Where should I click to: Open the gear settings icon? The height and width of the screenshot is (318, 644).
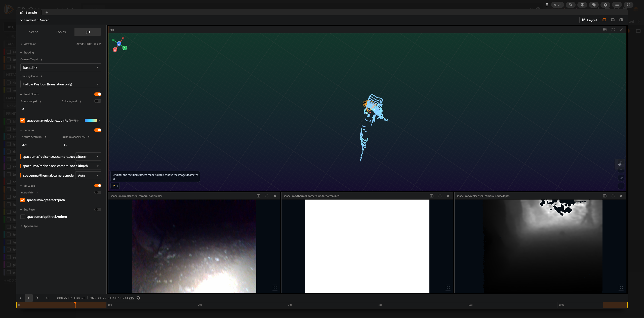[x=605, y=5]
